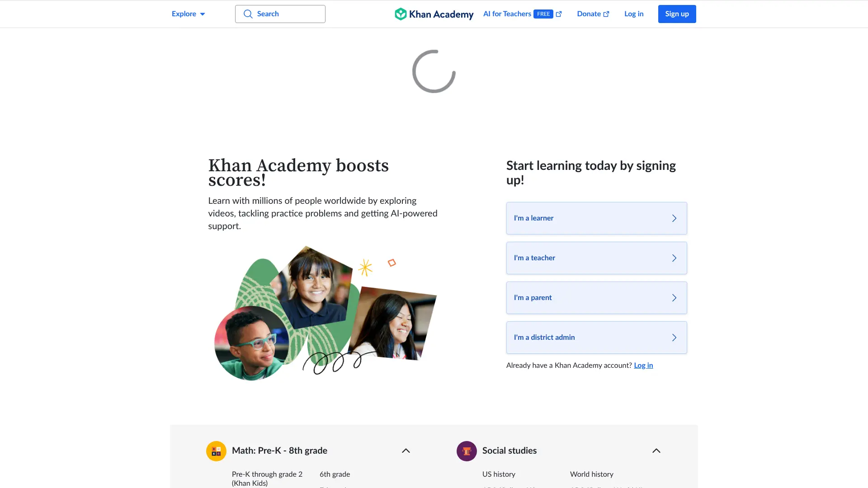This screenshot has width=868, height=488.
Task: Click the Social studies subject icon
Action: click(x=467, y=451)
